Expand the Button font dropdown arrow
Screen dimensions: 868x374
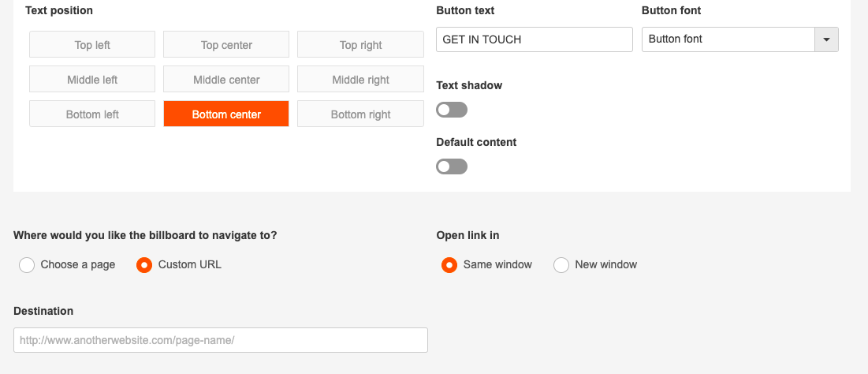(x=826, y=39)
